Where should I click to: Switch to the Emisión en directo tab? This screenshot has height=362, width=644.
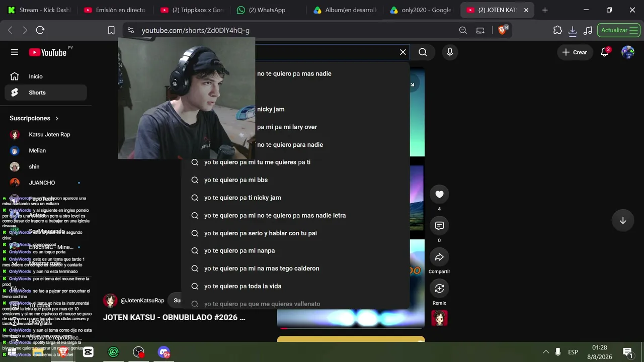pyautogui.click(x=115, y=10)
